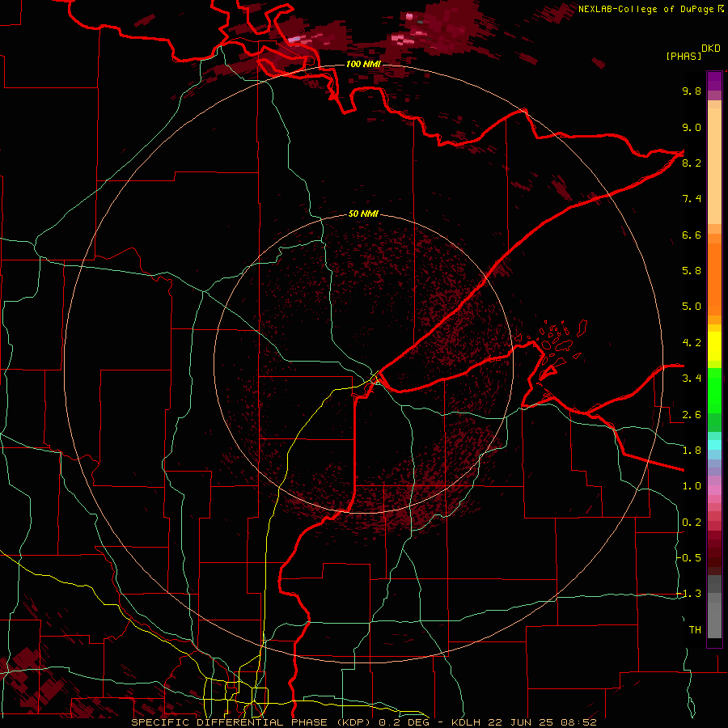The image size is (728, 728).
Task: Click the -0.5 scale value
Action: pos(689,558)
